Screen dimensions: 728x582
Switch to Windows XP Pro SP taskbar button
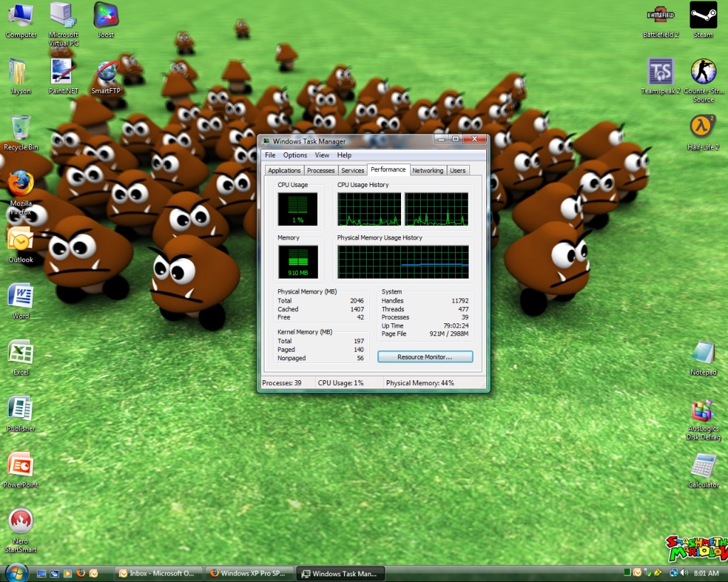tap(250, 573)
